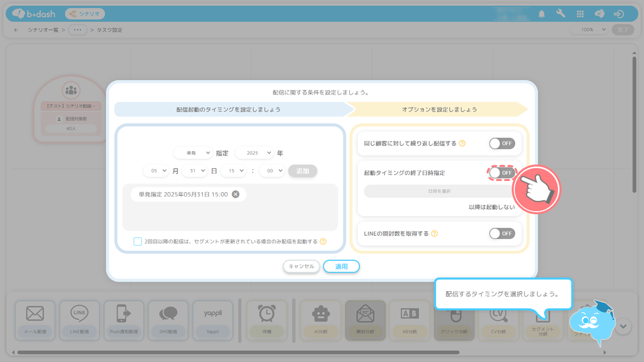The height and width of the screenshot is (362, 644).
Task: Click the 日時を選択 field
Action: 439,191
